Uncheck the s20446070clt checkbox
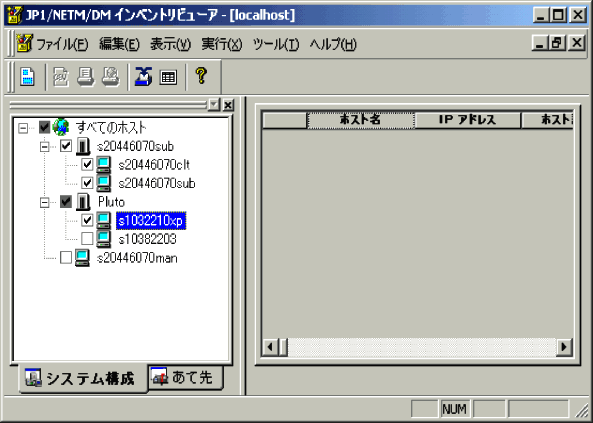This screenshot has width=593, height=423. tap(87, 164)
